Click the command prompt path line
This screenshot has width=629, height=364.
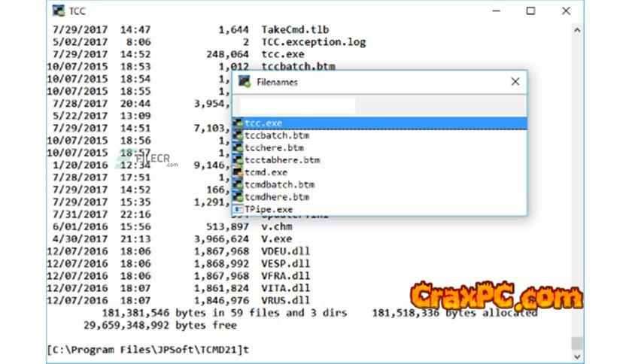click(148, 350)
